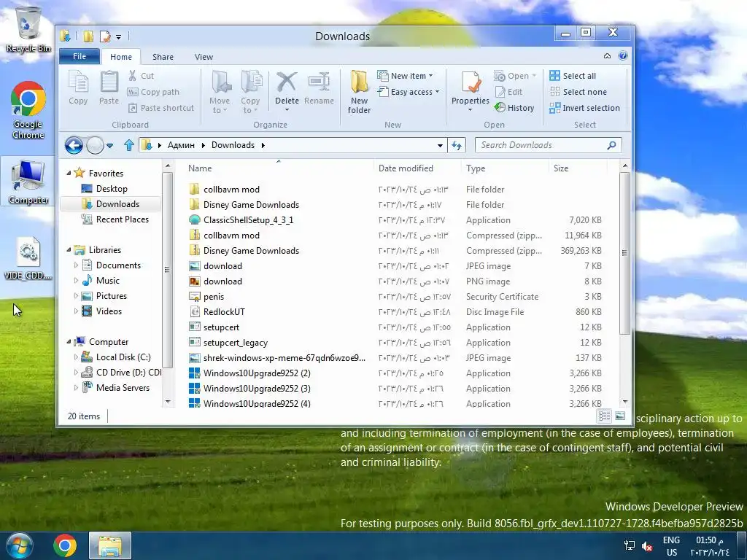Open the New item dropdown
Image resolution: width=747 pixels, height=560 pixels.
point(406,76)
